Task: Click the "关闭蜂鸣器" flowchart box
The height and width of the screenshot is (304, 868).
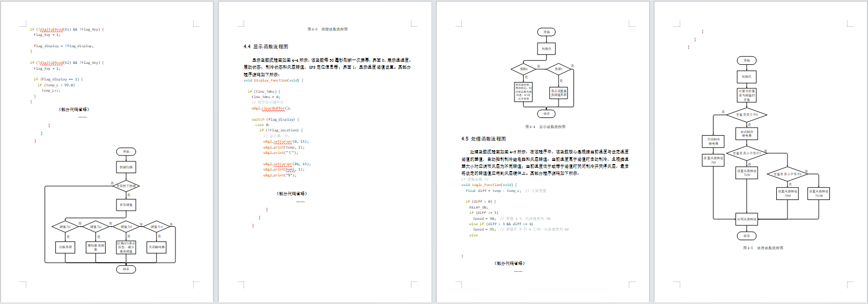Action: pos(157,247)
